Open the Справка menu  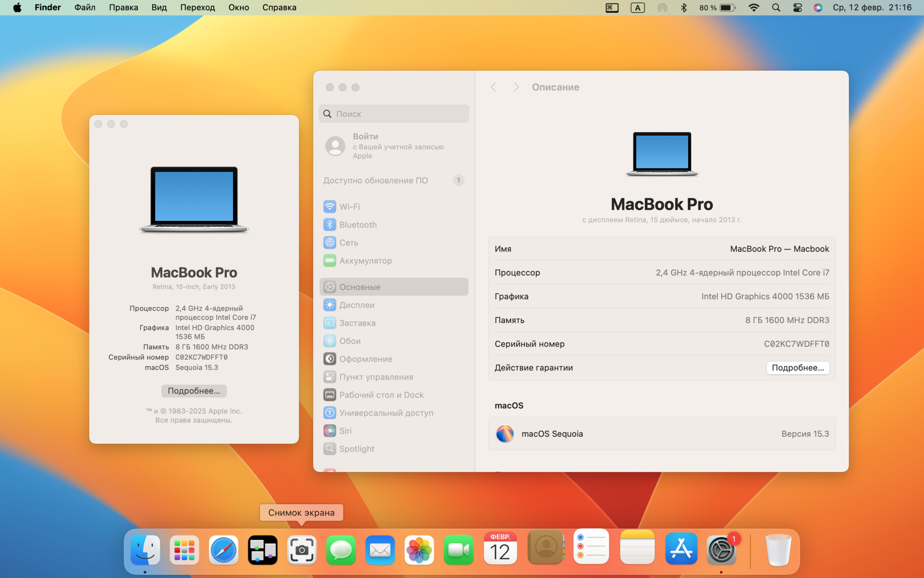279,8
